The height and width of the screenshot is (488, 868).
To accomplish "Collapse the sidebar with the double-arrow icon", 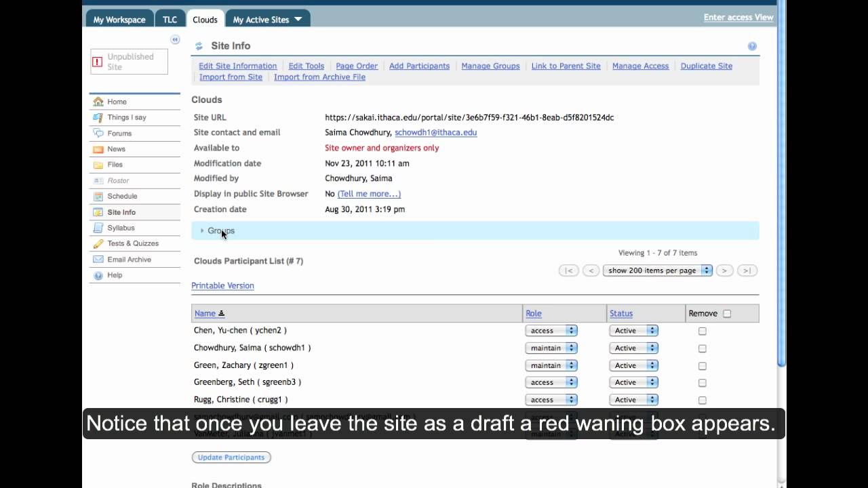I will point(175,40).
